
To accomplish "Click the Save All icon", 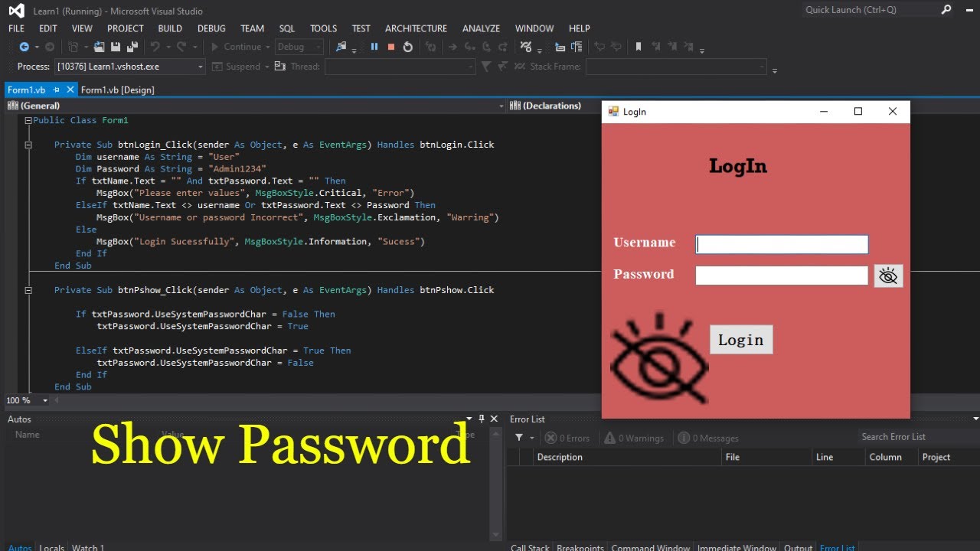I will (x=132, y=47).
